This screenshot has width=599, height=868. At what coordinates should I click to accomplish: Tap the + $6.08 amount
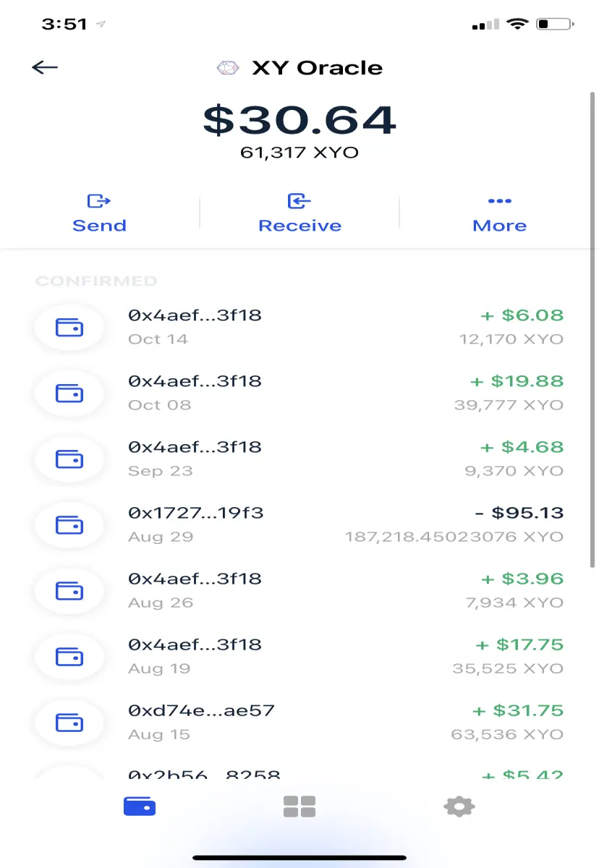pos(522,315)
